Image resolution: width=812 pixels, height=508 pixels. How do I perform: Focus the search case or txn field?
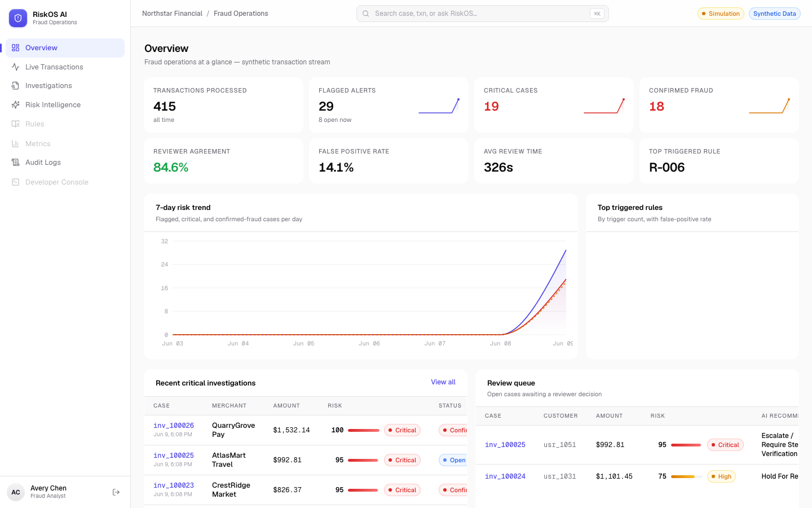483,14
